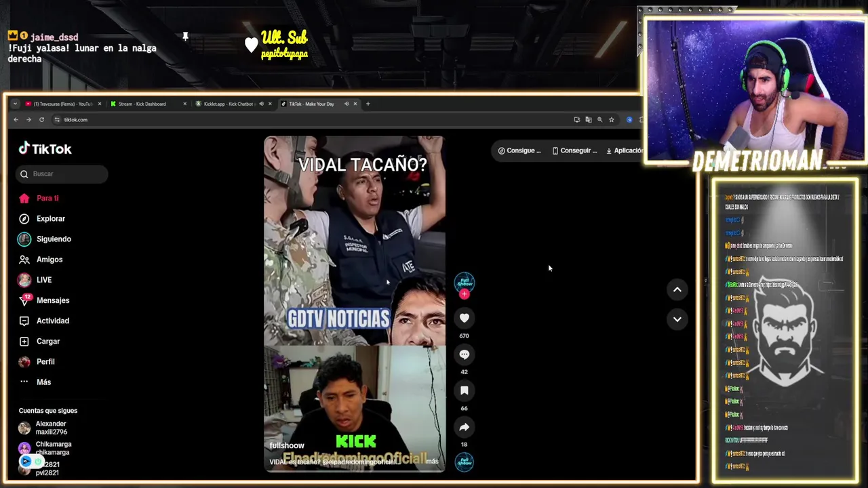This screenshot has height=488, width=868.
Task: Close the YouTube Travesuras tab
Action: 100,104
